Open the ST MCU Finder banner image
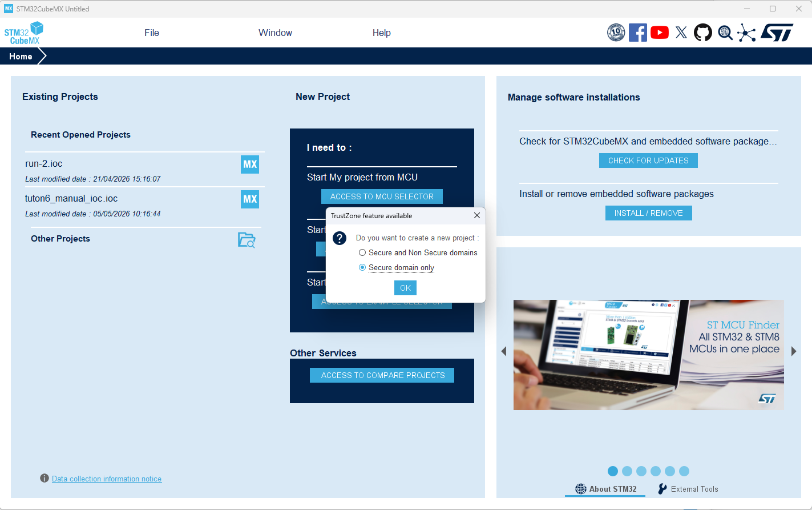812x510 pixels. [649, 355]
